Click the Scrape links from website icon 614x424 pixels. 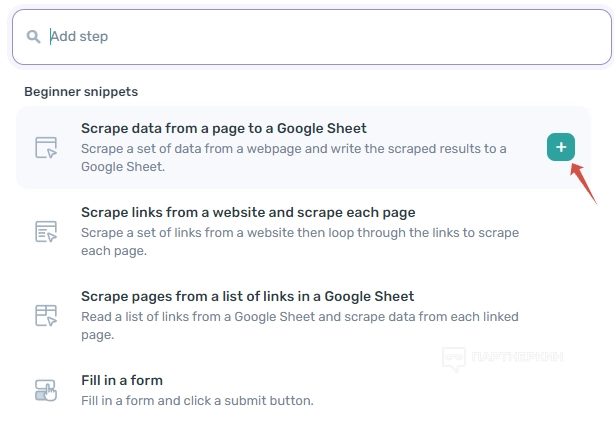[47, 231]
